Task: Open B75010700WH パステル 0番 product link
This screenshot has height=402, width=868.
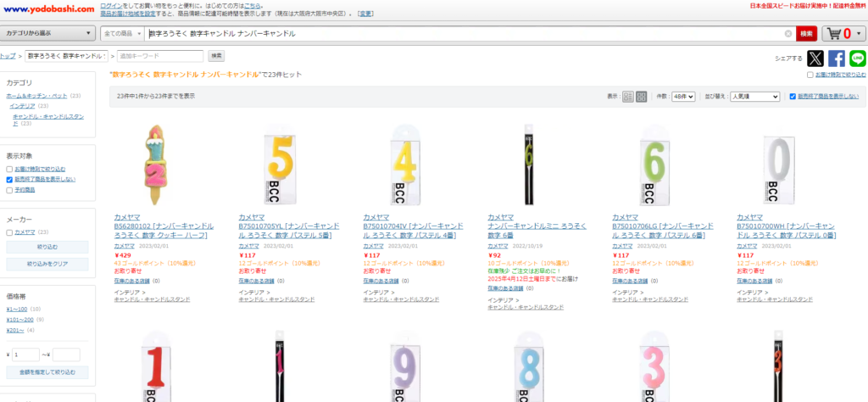Action: coord(786,231)
